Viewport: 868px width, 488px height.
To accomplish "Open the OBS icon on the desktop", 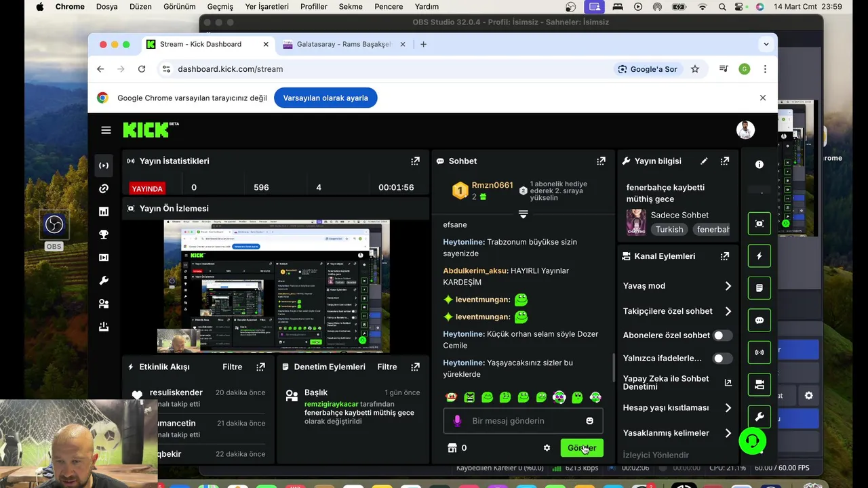I will pyautogui.click(x=54, y=229).
